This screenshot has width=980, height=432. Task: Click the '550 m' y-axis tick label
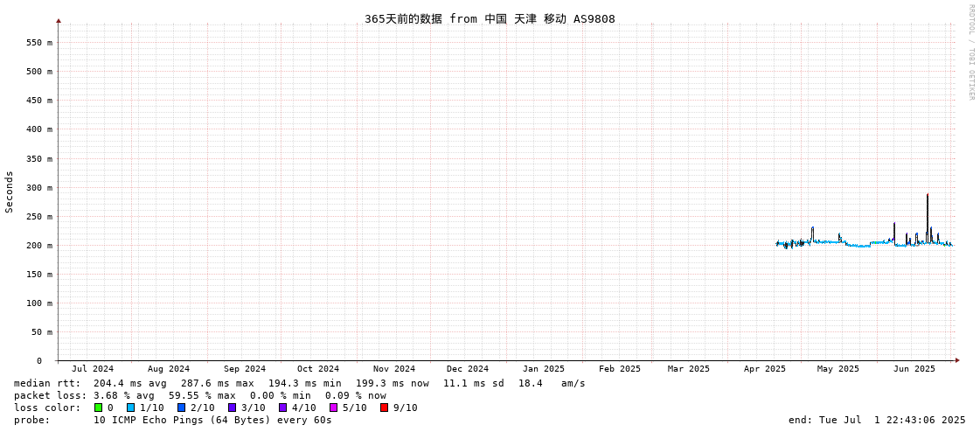(40, 43)
